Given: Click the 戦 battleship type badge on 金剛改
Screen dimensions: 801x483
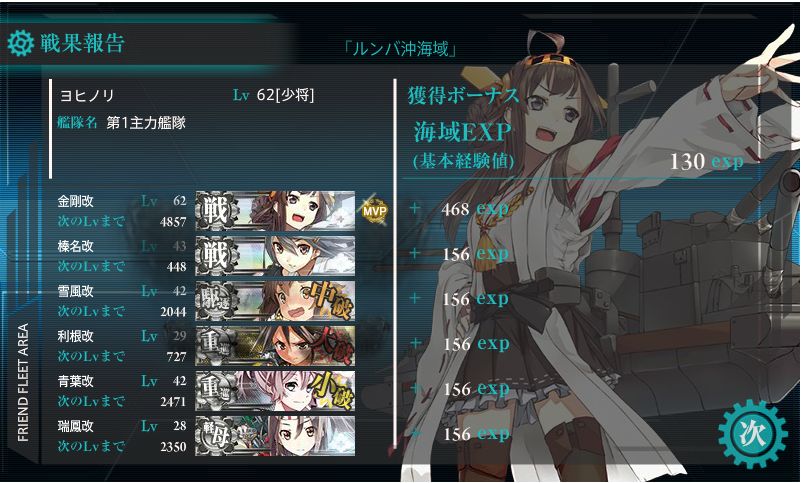Looking at the screenshot, I should click(x=217, y=212).
